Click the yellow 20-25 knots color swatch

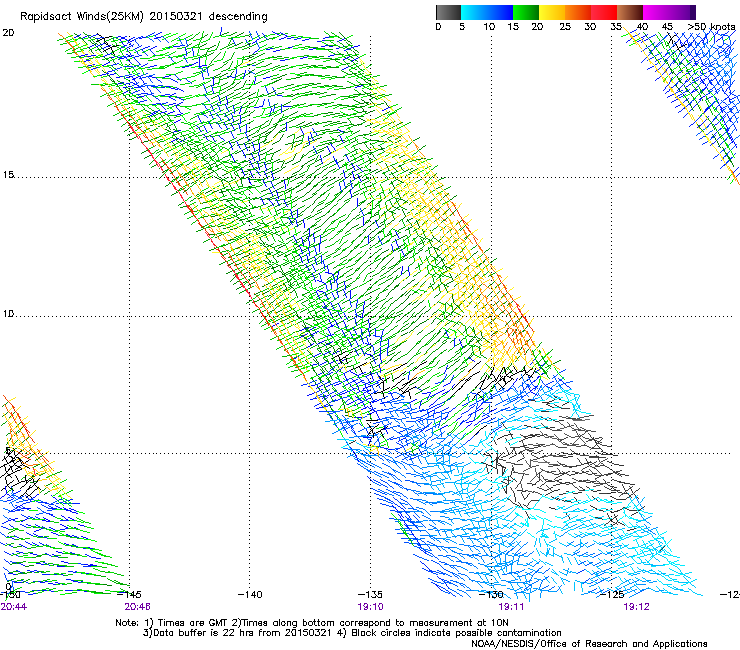[552, 12]
